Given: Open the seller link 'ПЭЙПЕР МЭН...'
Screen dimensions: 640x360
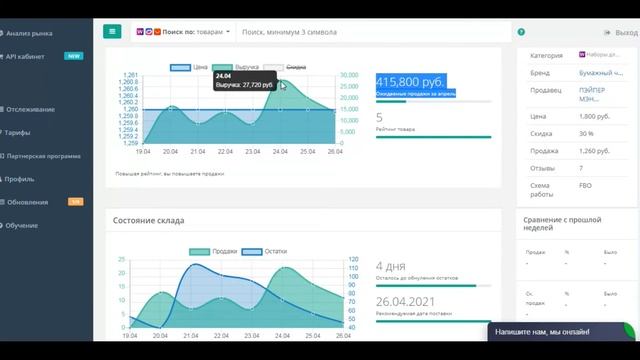Looking at the screenshot, I should click(x=592, y=94).
